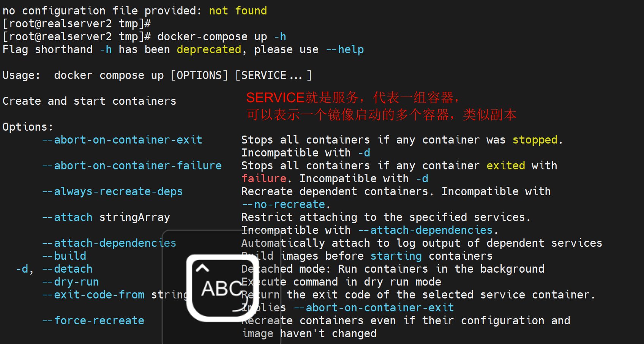Click the [OPTIONS] placeholder in usage line
644x344 pixels.
(199, 75)
